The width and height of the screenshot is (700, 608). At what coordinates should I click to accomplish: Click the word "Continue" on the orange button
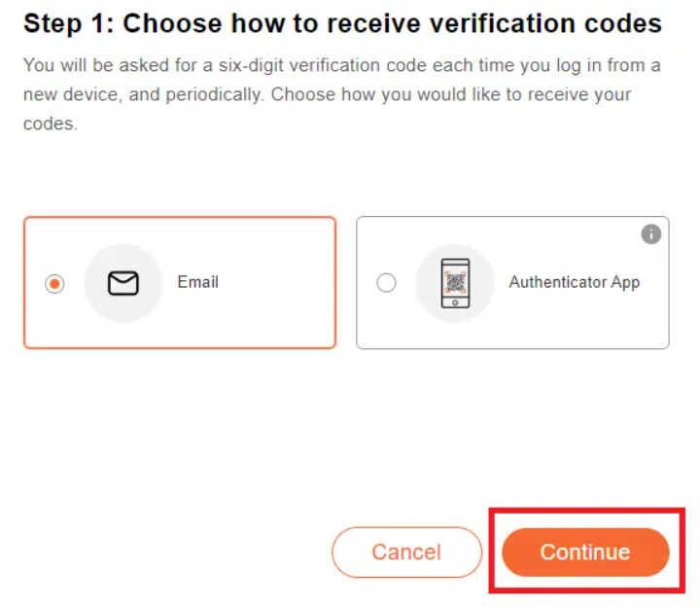585,553
